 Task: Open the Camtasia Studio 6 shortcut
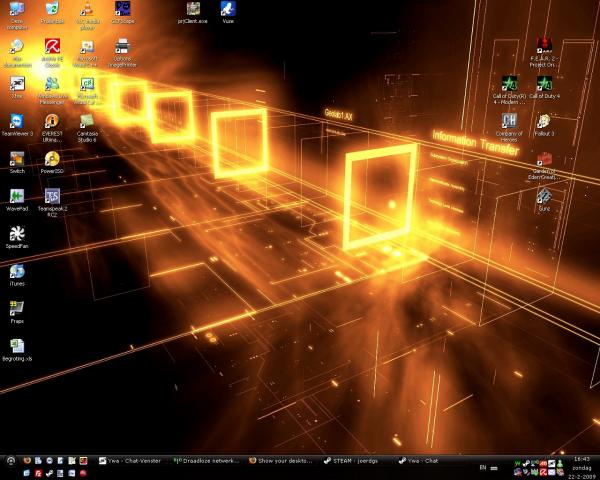(x=86, y=122)
